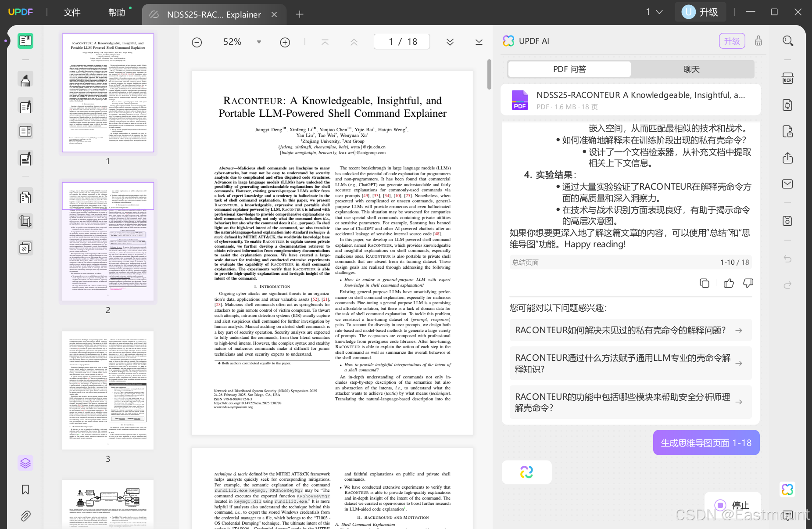Click the 升级 upgrade button in title bar
812x529 pixels.
coord(700,12)
